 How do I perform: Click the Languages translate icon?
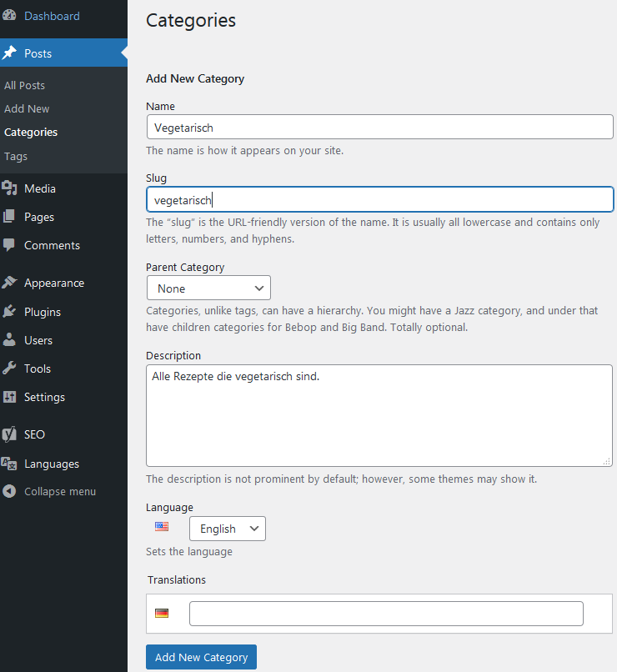(x=9, y=464)
